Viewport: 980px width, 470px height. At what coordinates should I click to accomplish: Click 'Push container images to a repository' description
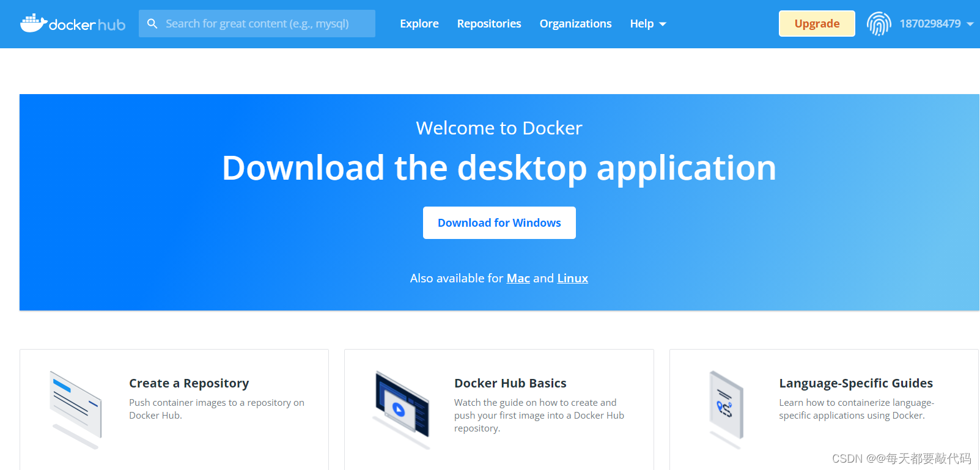pyautogui.click(x=216, y=409)
